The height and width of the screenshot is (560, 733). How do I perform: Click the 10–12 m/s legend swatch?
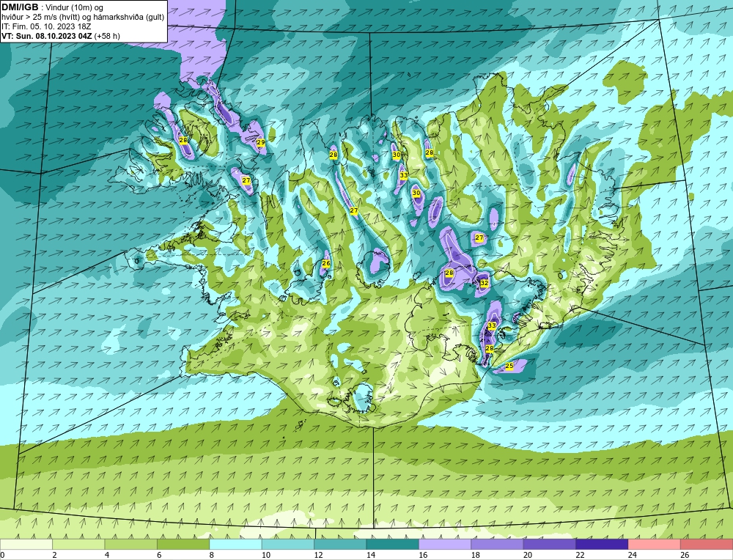click(288, 544)
